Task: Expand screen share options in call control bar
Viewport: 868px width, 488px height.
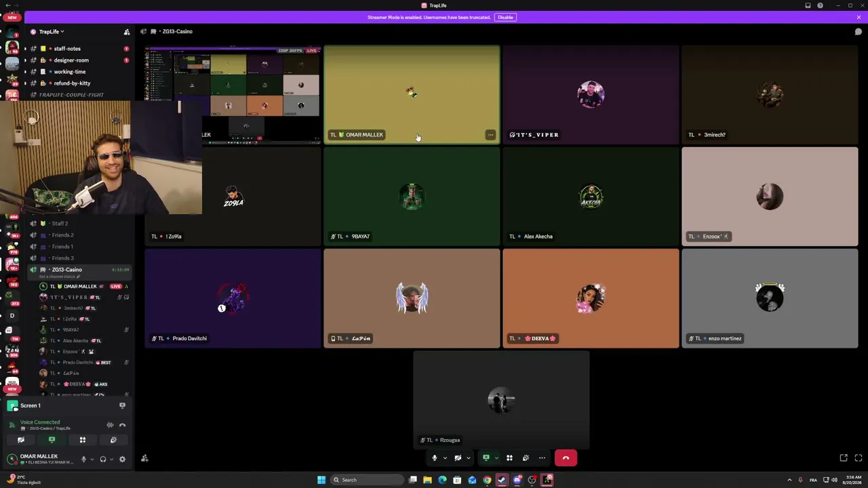Action: pyautogui.click(x=496, y=458)
